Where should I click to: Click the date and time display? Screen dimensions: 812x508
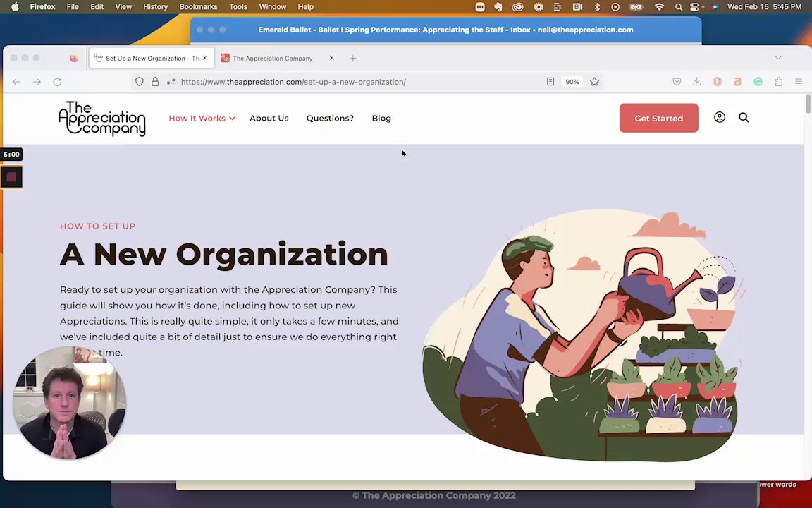tap(764, 7)
